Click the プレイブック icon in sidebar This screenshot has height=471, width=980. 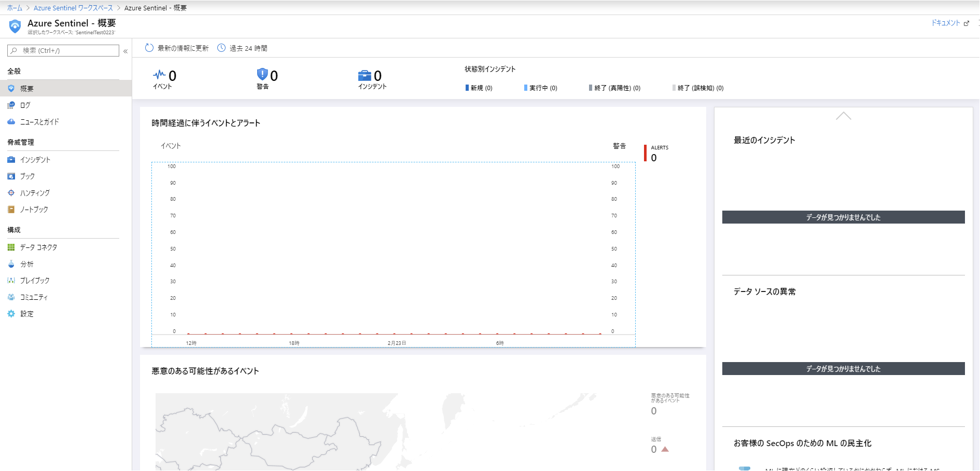pos(11,281)
